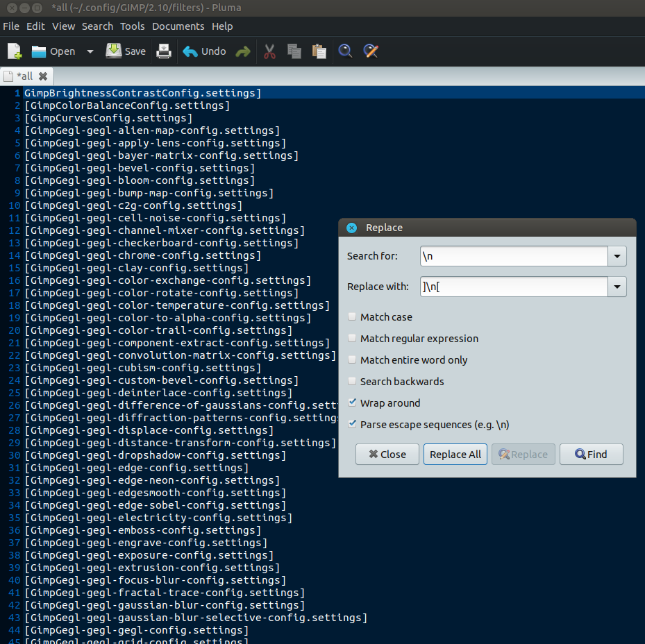Close the *all document tab

click(x=43, y=76)
